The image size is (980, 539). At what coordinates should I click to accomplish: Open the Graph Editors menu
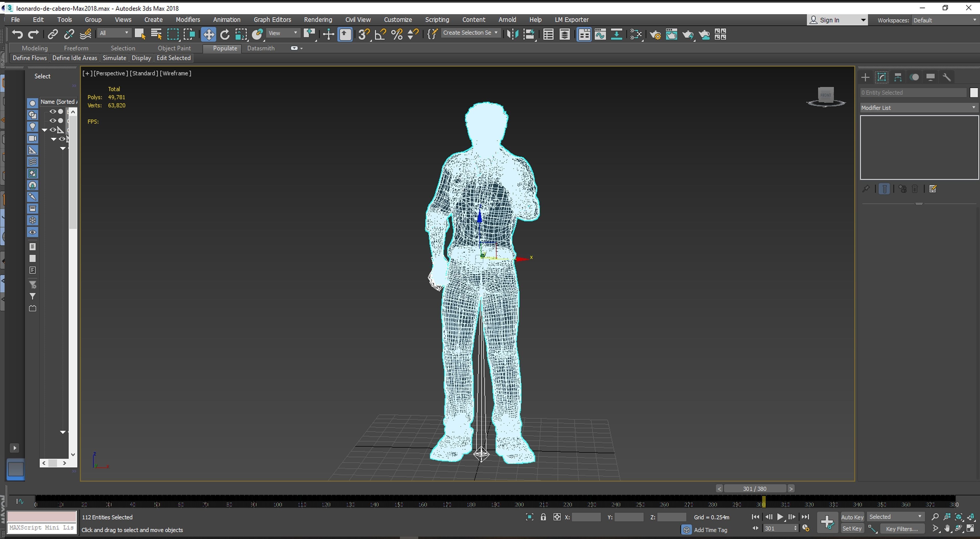[272, 20]
